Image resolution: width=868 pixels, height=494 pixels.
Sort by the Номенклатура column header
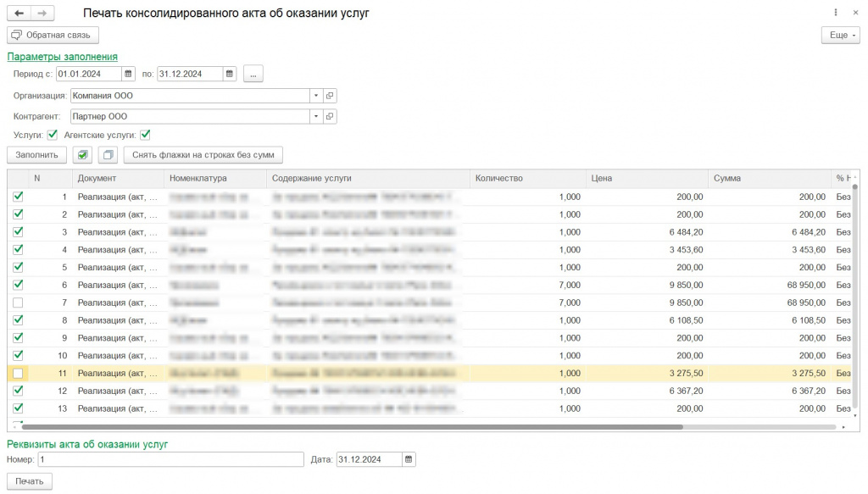214,178
